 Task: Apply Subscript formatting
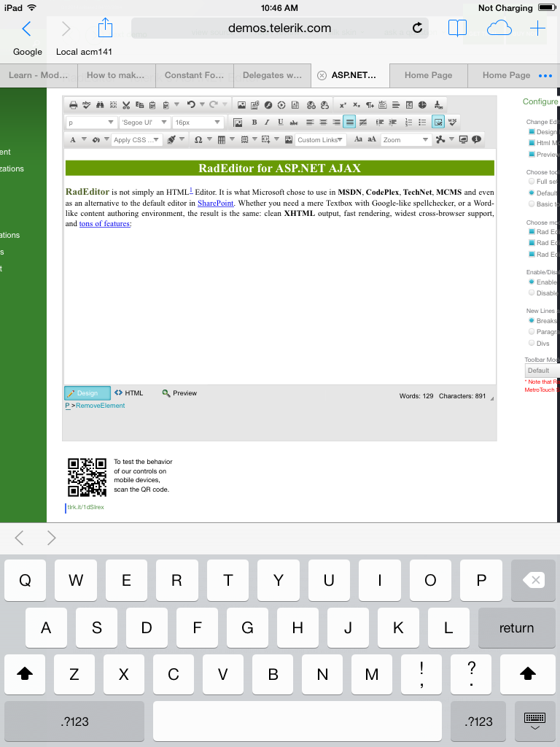pyautogui.click(x=356, y=105)
